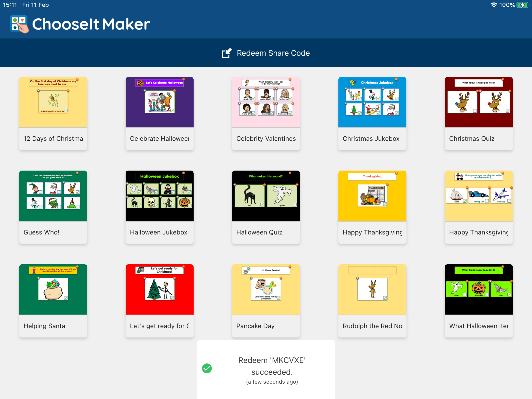Tap the Fri 11 Feb date
The height and width of the screenshot is (399, 532).
(35, 5)
